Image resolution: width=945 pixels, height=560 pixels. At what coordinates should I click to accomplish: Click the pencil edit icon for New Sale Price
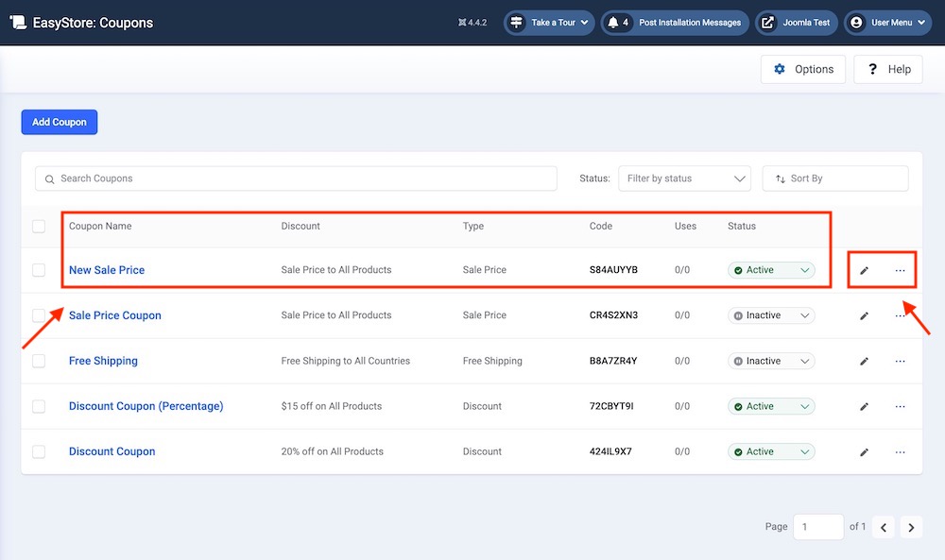(x=864, y=271)
